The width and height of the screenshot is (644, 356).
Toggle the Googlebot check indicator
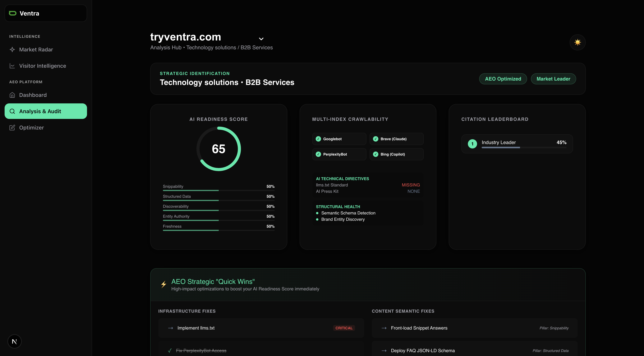(x=318, y=139)
